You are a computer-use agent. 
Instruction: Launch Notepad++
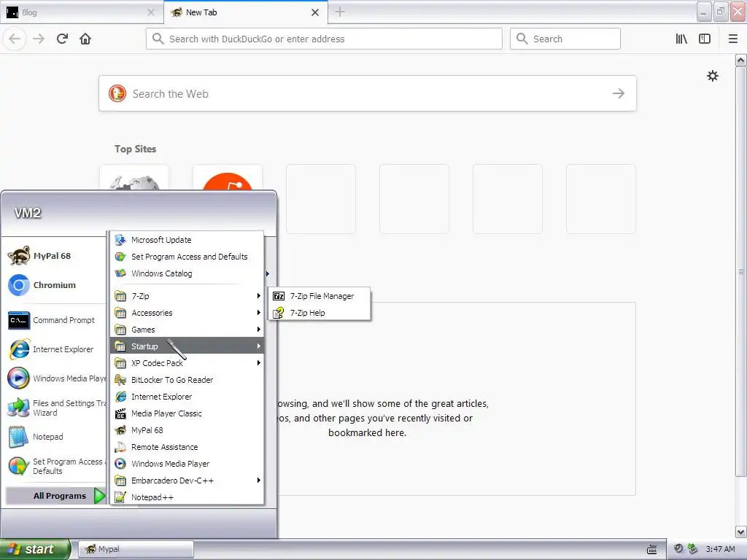point(187,497)
